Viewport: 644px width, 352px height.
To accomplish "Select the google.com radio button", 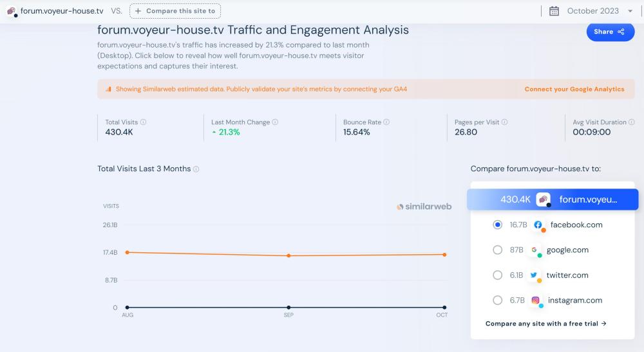I will pyautogui.click(x=497, y=250).
